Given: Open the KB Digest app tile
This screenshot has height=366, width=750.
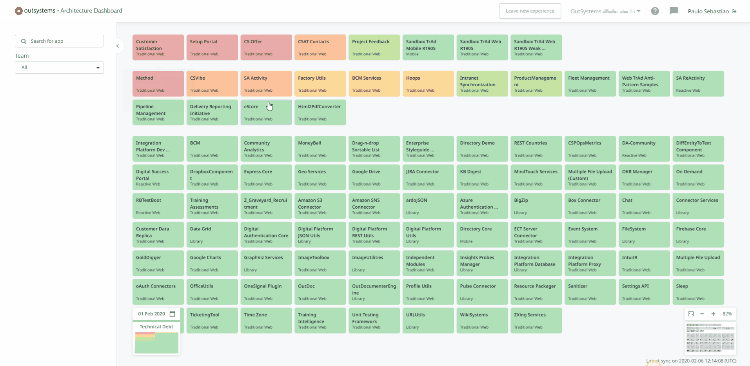Looking at the screenshot, I should coord(482,177).
